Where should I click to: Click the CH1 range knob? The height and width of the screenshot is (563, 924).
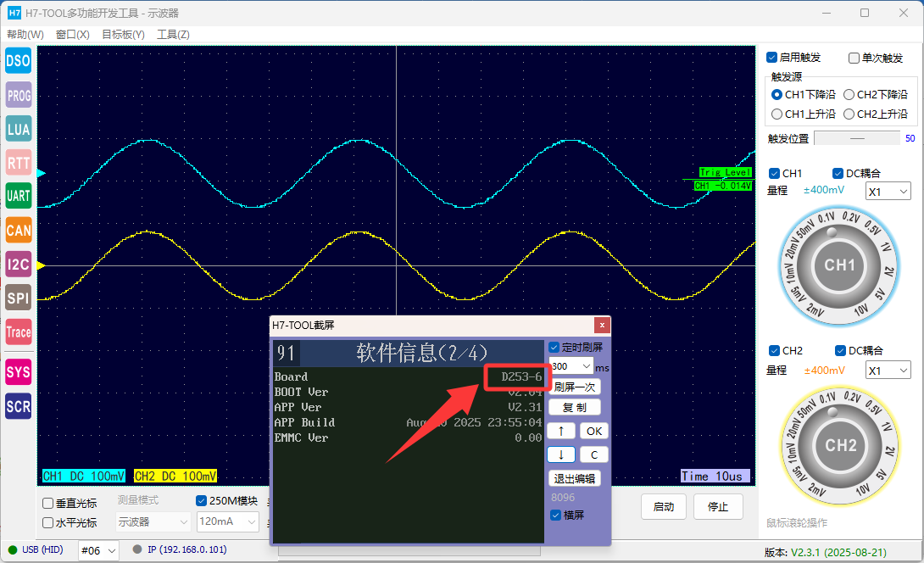click(839, 266)
